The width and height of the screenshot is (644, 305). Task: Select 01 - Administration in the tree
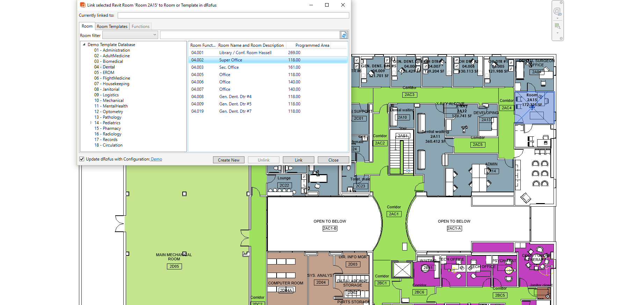tap(112, 50)
